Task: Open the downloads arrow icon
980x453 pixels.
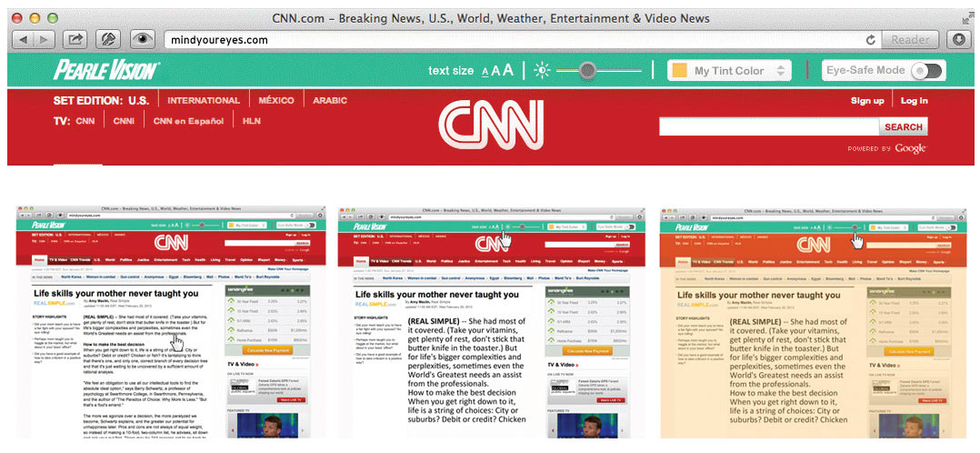Action: [x=959, y=40]
